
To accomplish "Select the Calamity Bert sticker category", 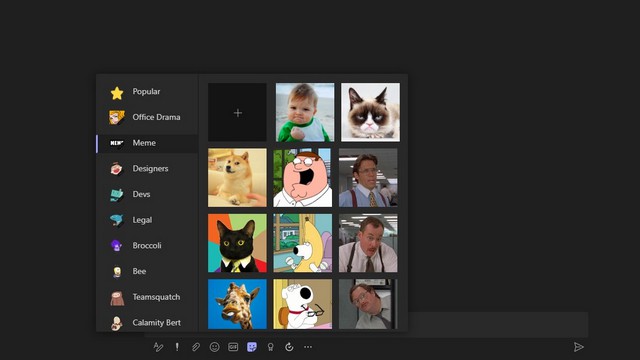I will point(147,323).
